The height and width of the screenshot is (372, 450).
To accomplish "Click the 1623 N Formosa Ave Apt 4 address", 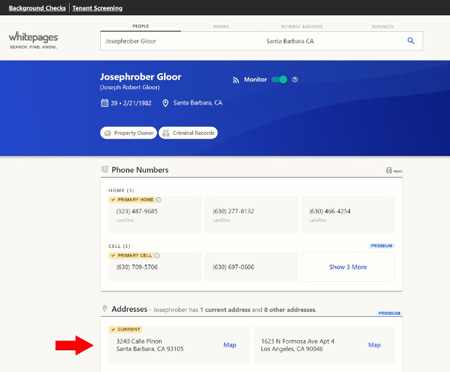I will [297, 345].
